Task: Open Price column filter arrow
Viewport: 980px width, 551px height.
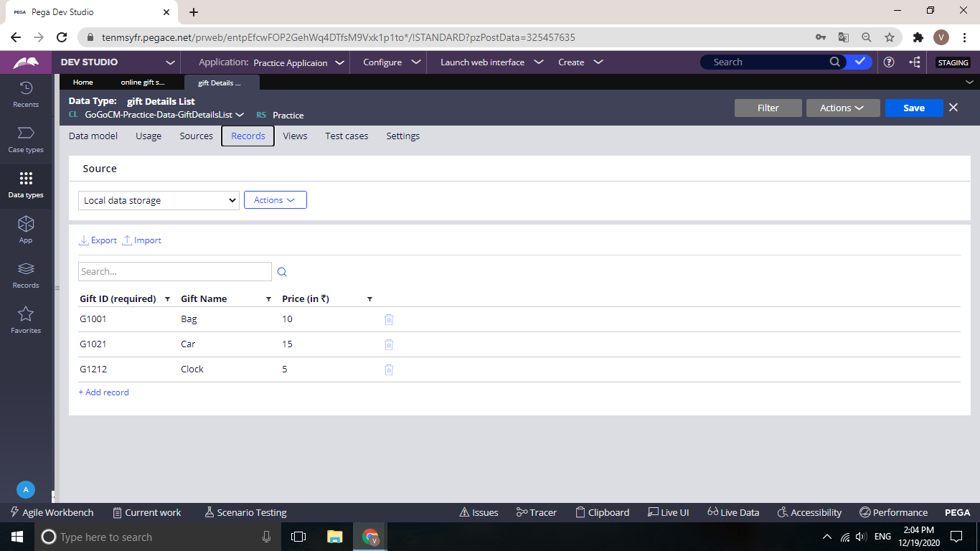Action: [x=370, y=299]
